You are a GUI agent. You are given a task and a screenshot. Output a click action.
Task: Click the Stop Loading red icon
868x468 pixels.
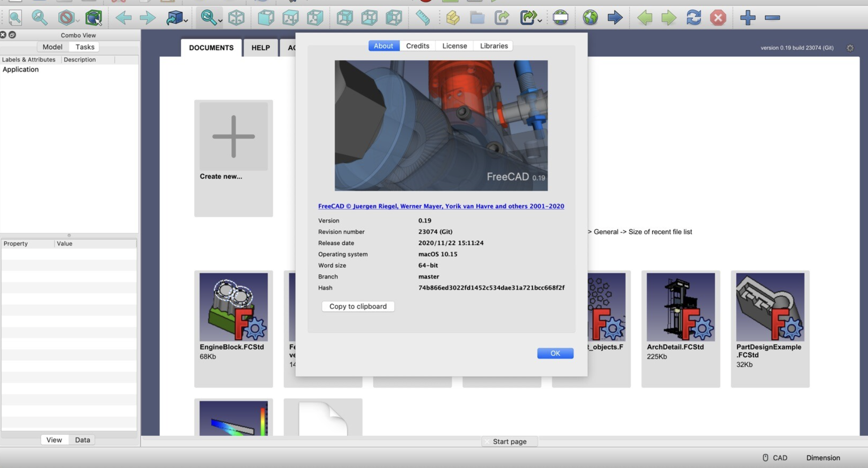coord(719,18)
